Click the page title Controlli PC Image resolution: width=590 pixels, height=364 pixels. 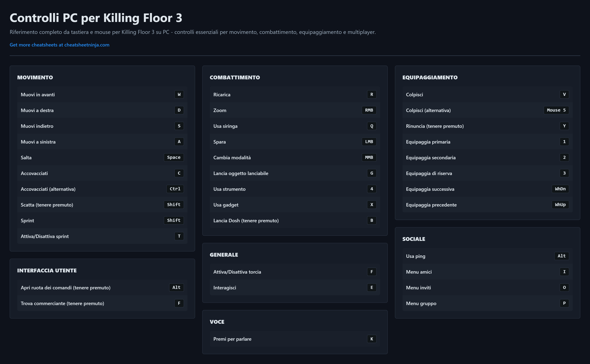click(x=96, y=18)
